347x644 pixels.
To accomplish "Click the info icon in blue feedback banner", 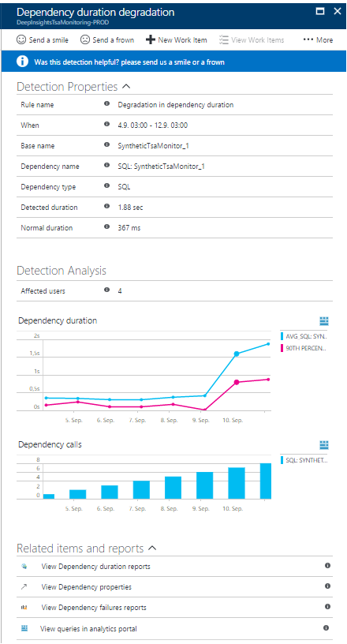I will pos(22,62).
